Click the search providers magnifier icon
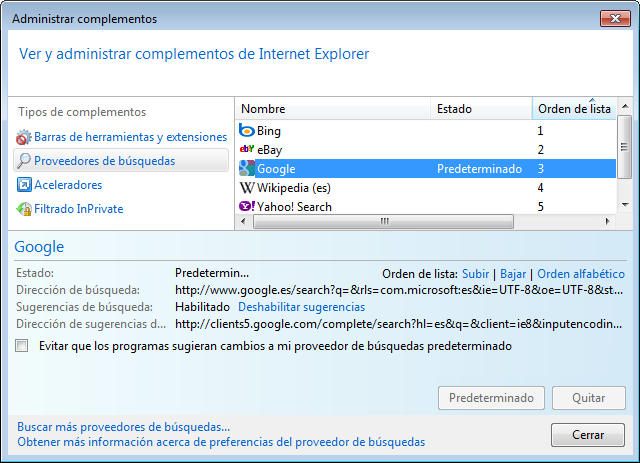 [x=24, y=161]
